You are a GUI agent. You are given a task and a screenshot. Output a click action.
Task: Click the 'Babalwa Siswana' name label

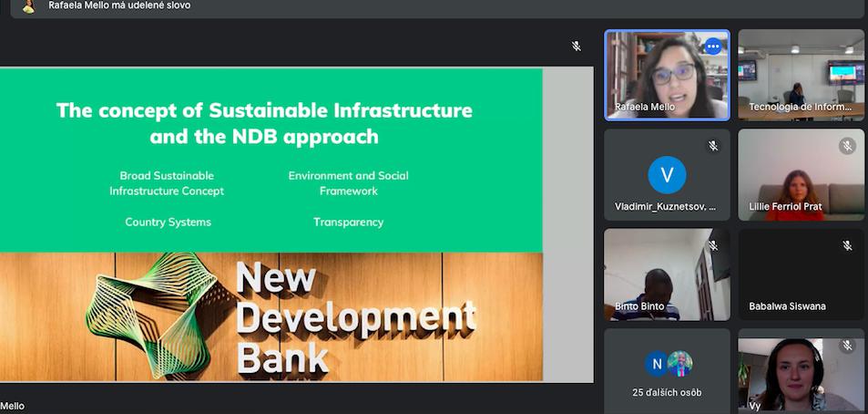787,305
